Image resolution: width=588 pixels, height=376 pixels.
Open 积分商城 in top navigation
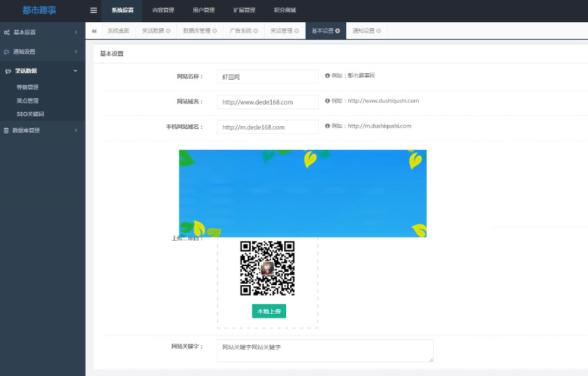[284, 10]
